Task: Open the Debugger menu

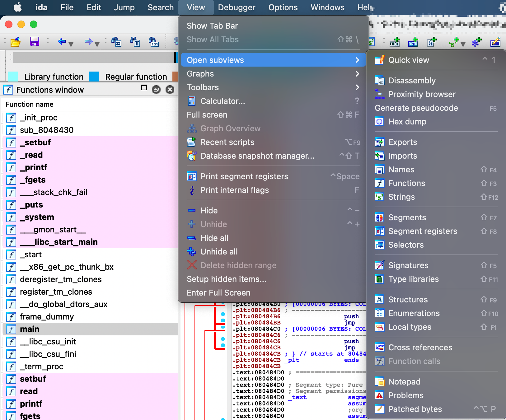Action: [x=237, y=7]
